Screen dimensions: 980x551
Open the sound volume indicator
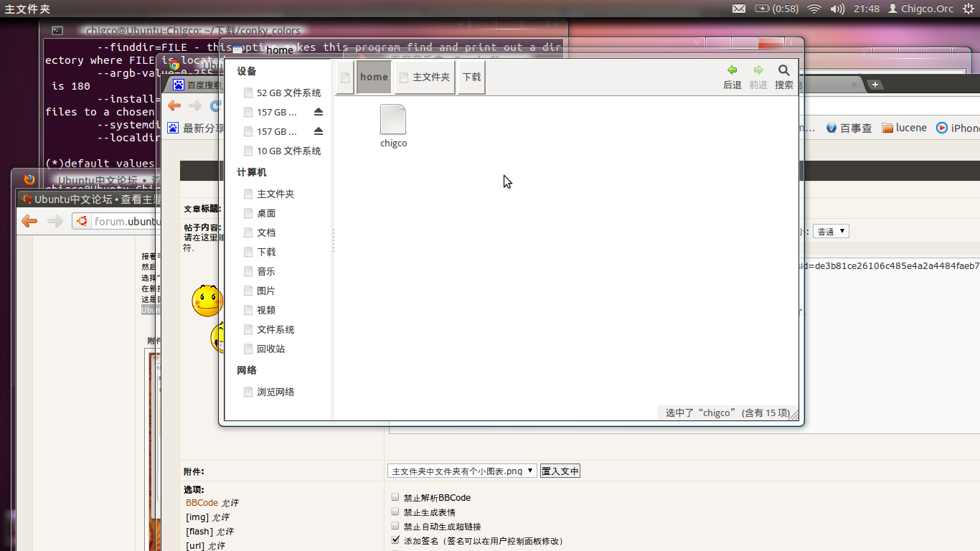pyautogui.click(x=837, y=9)
